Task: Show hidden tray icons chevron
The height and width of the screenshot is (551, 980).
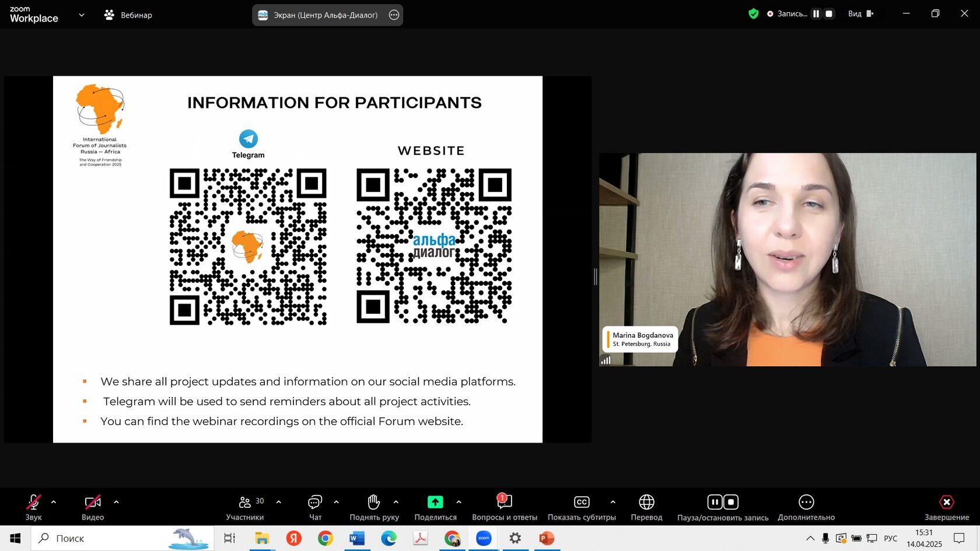Action: coord(810,538)
